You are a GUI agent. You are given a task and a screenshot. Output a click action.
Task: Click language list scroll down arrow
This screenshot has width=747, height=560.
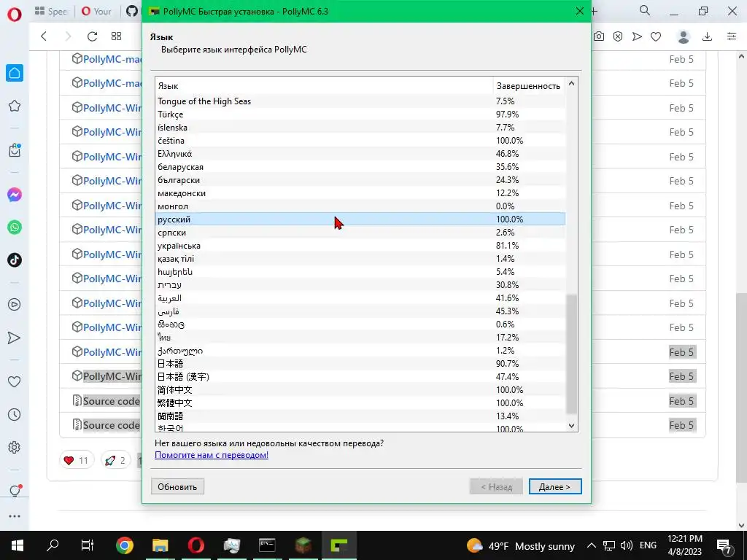tap(572, 426)
